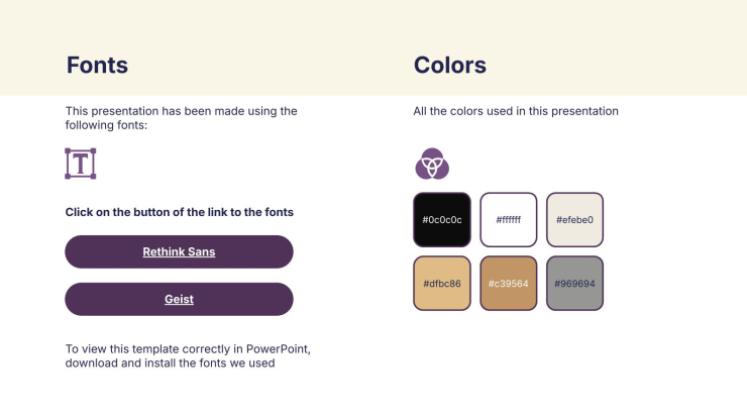Click the bold "Click on the button" instruction
This screenshot has height=420, width=747.
point(179,212)
